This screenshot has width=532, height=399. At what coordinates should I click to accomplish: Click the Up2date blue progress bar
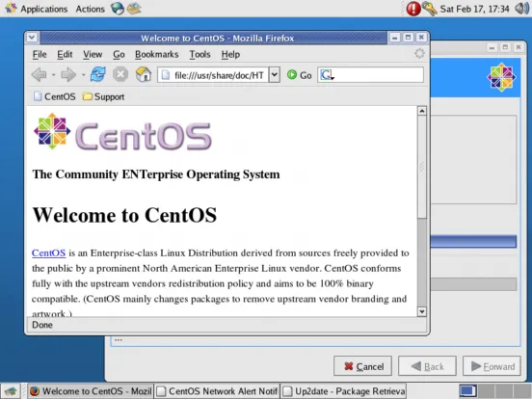473,242
